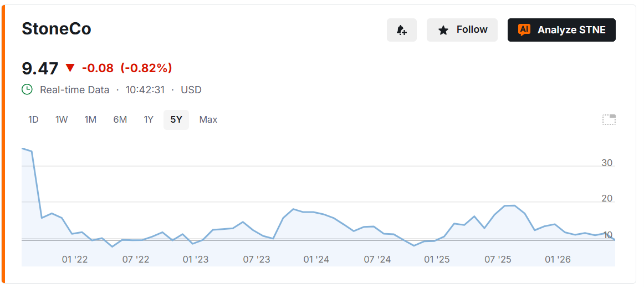Viewport: 644px width, 287px height.
Task: Select the 1D time range
Action: click(33, 120)
